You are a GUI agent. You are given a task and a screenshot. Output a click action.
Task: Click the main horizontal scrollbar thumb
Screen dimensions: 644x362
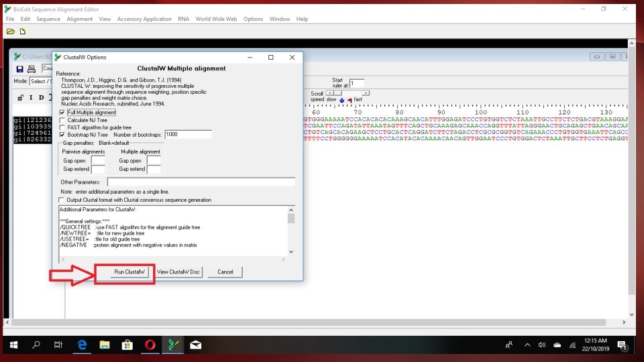coord(309,322)
